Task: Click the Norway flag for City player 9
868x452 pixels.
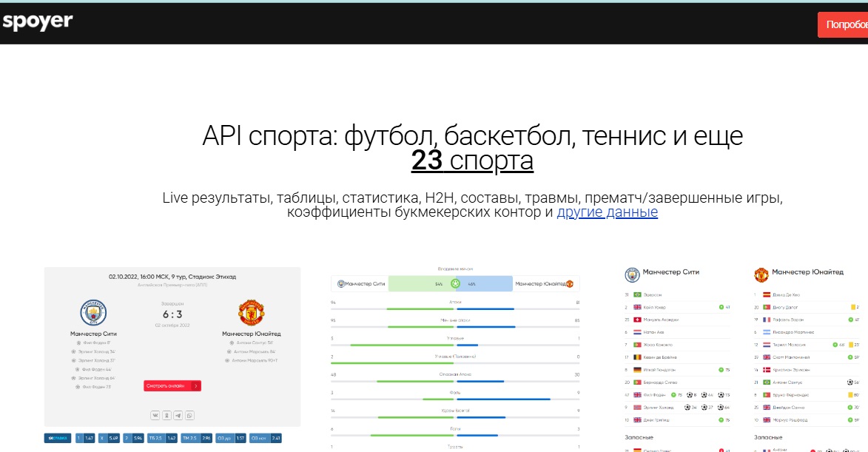Action: coord(637,407)
